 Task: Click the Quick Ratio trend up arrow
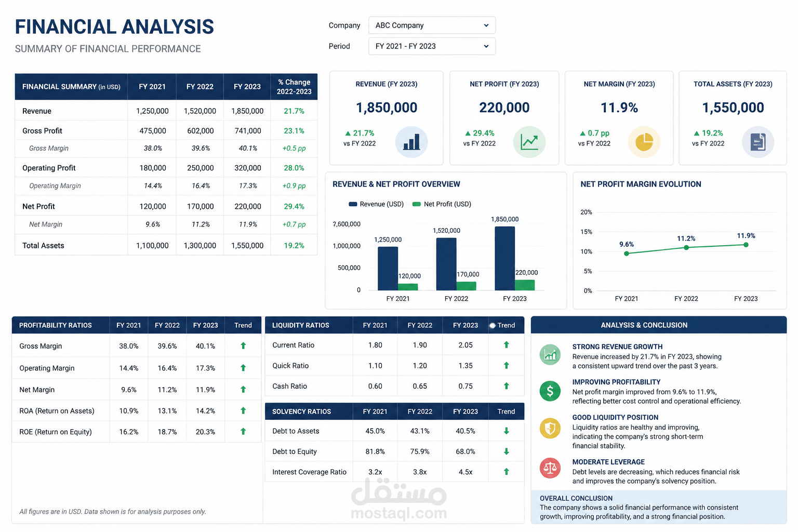(x=507, y=366)
